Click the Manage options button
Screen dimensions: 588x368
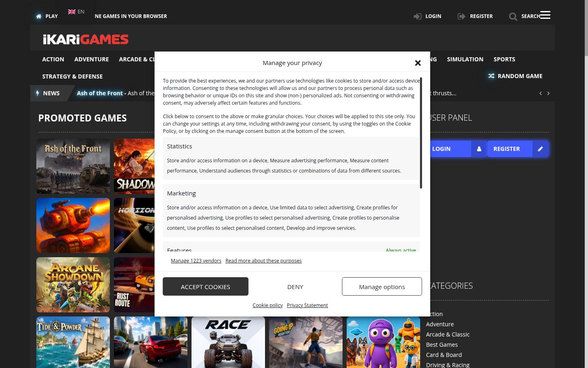click(x=382, y=287)
